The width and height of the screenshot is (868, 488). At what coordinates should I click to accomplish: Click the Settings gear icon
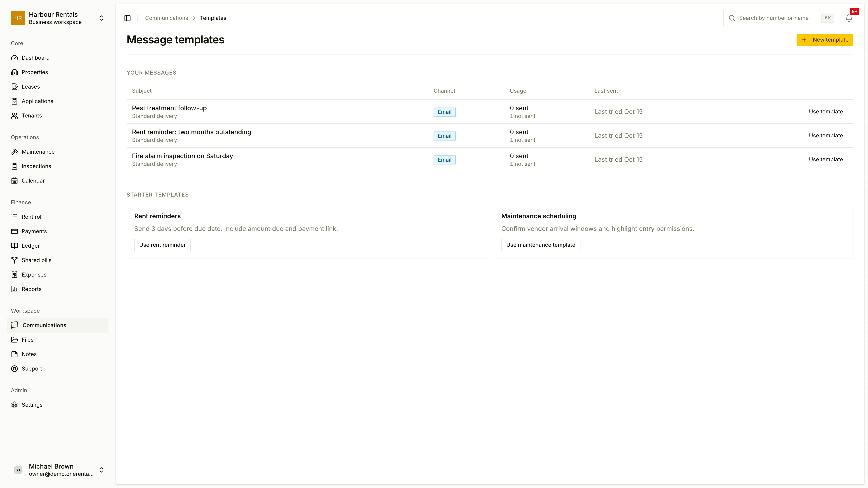(x=14, y=405)
